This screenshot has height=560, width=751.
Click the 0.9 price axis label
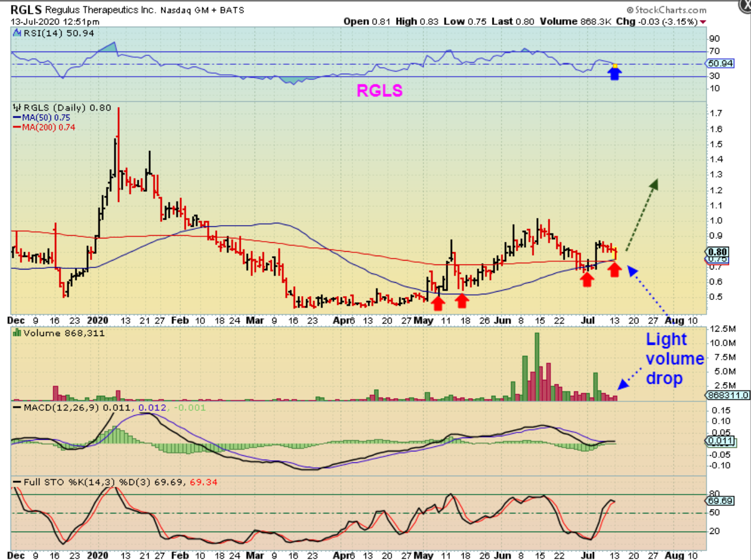click(716, 236)
